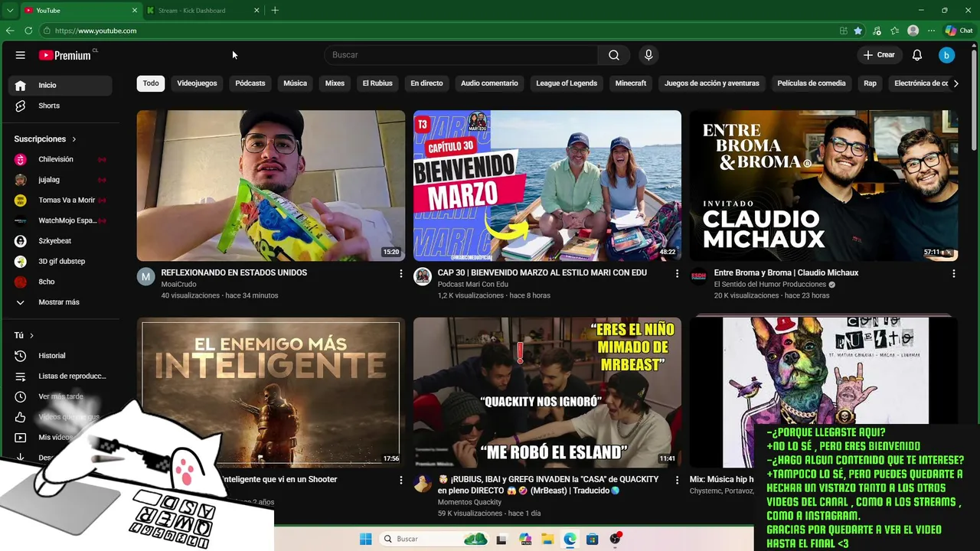This screenshot has width=980, height=551.
Task: Expand Mostrar más in subscriptions
Action: [60, 302]
